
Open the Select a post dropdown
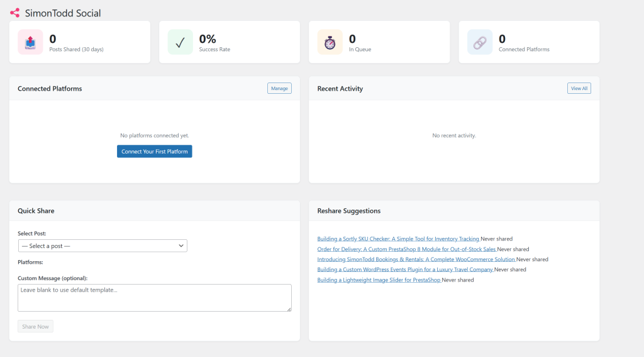coord(102,246)
